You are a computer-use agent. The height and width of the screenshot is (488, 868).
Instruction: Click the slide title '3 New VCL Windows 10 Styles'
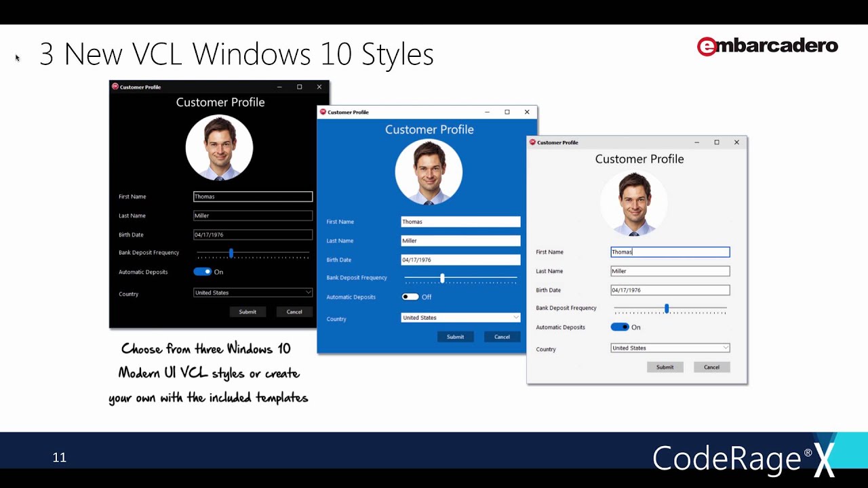pos(237,54)
